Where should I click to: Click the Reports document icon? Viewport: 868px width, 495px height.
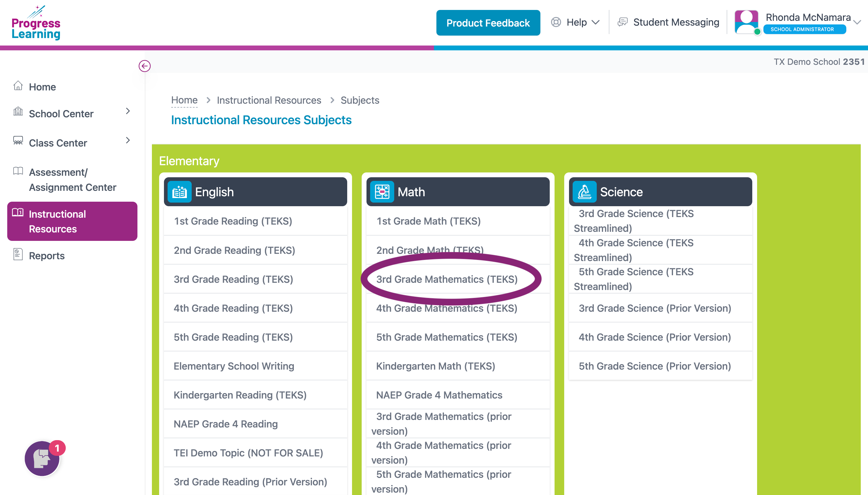pyautogui.click(x=18, y=254)
